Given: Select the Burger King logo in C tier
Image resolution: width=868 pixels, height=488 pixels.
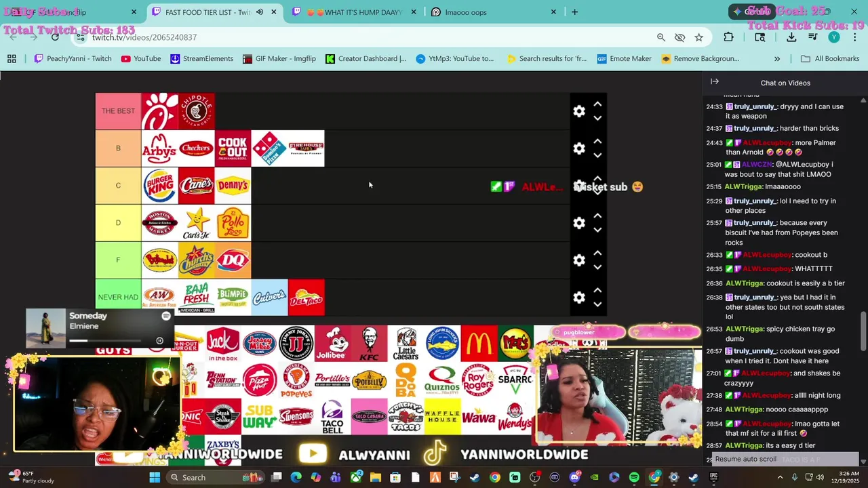Looking at the screenshot, I should tap(159, 186).
